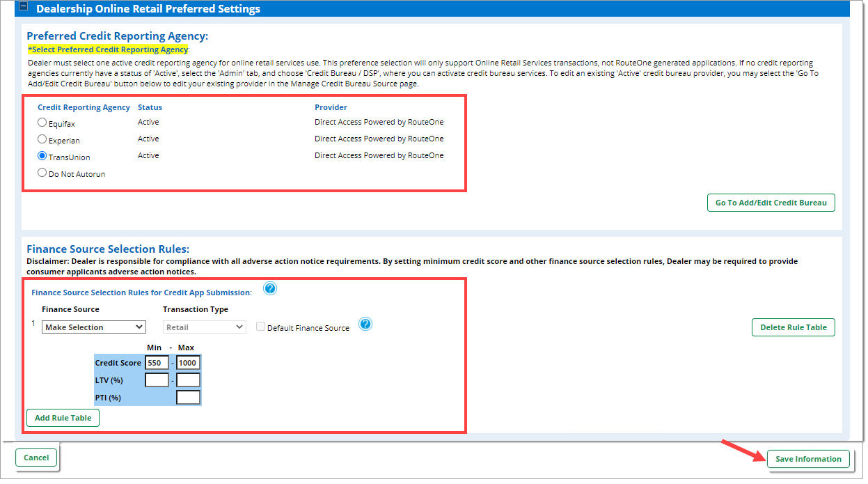Select the Experian radio button

[x=42, y=139]
